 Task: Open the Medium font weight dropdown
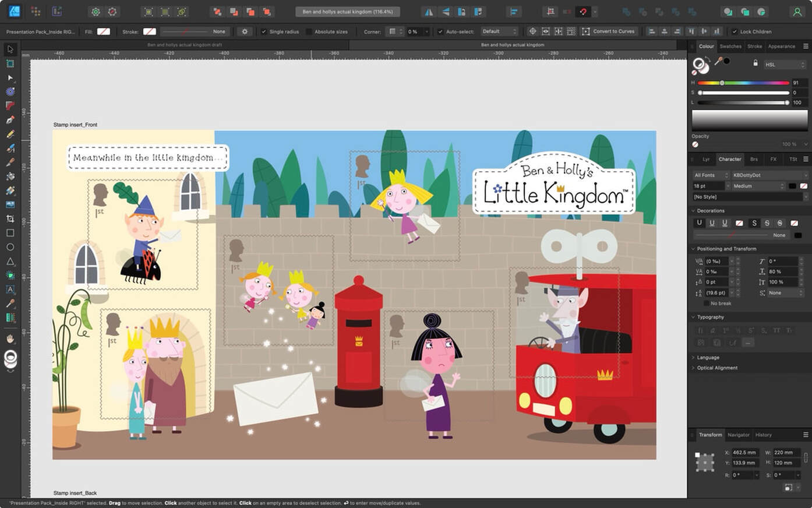(x=758, y=186)
